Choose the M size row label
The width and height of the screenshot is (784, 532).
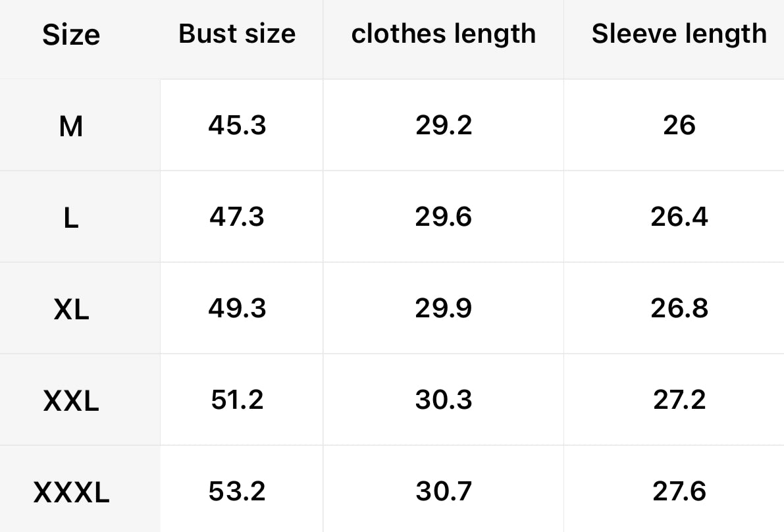tap(71, 126)
